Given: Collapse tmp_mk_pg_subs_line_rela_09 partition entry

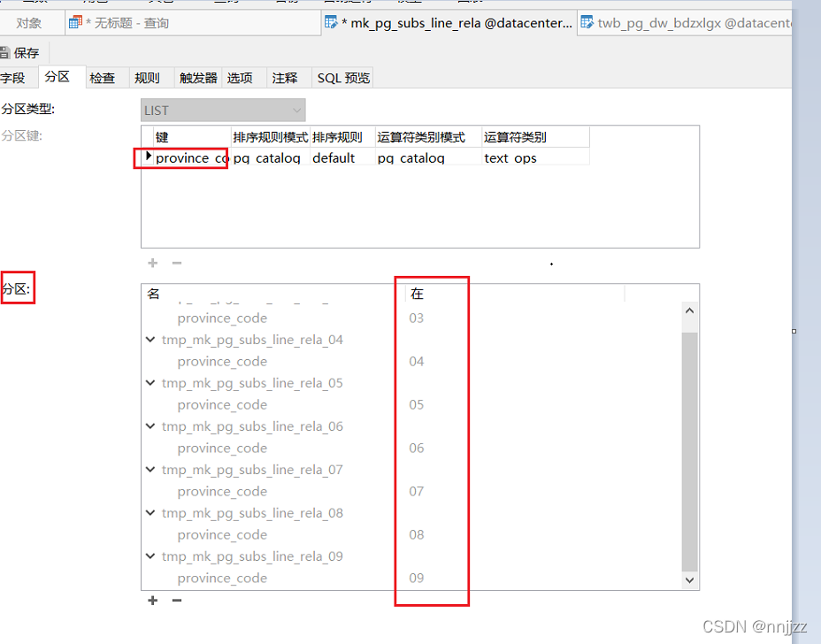Looking at the screenshot, I should 150,556.
